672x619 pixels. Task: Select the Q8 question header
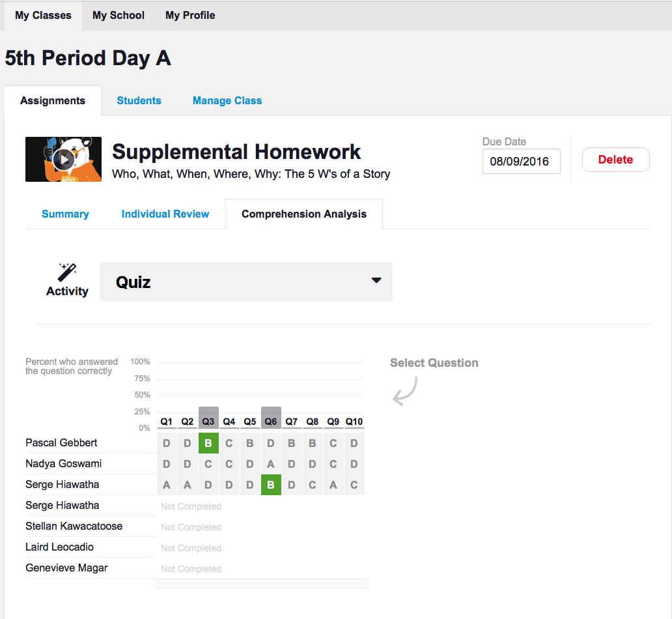313,422
